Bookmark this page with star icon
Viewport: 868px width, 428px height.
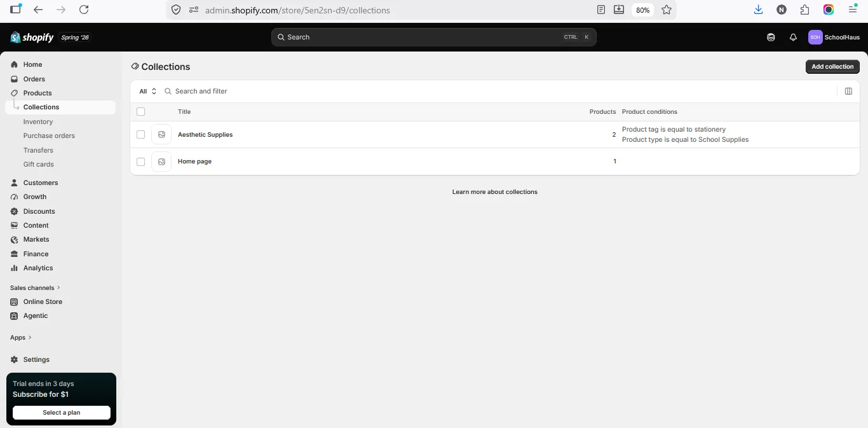pyautogui.click(x=667, y=10)
